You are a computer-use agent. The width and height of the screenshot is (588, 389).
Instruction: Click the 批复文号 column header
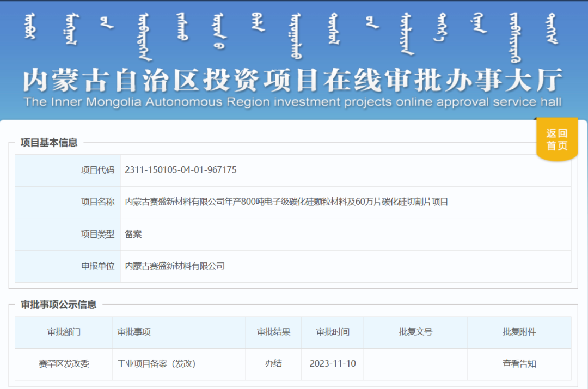pyautogui.click(x=416, y=332)
